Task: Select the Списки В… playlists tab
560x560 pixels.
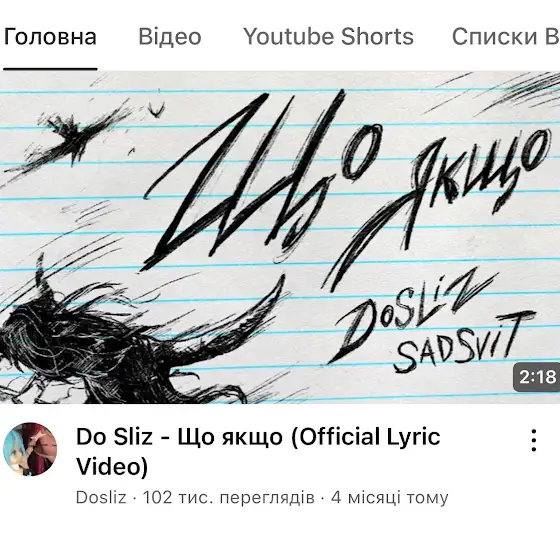Action: (x=506, y=36)
